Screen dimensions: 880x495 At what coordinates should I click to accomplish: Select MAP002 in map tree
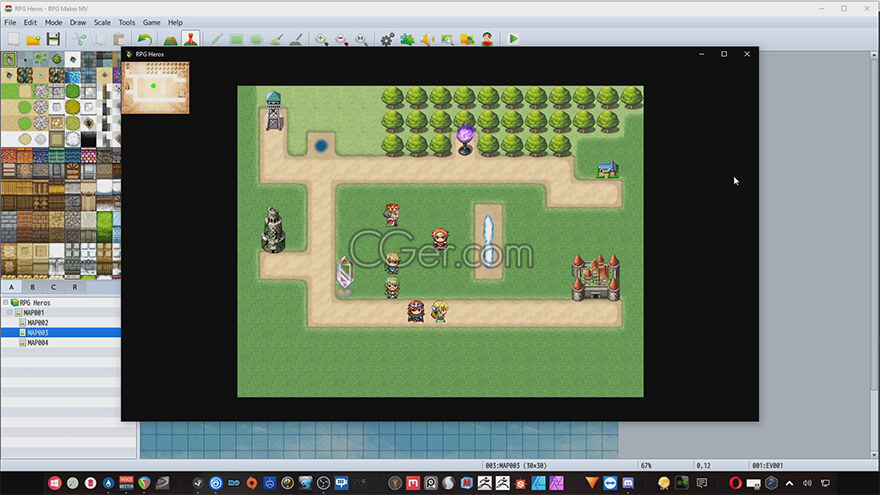tap(38, 323)
